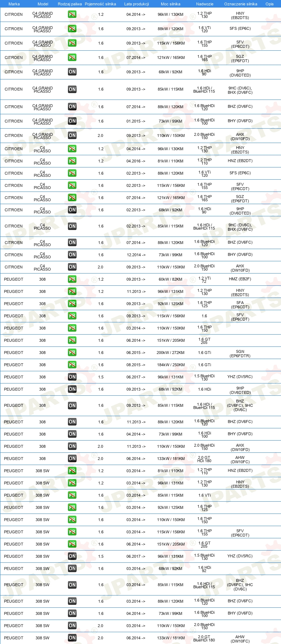281x644 pixels.
Task: Click PB icon in 308 SW 151kW/205KM row
Action: (72, 544)
